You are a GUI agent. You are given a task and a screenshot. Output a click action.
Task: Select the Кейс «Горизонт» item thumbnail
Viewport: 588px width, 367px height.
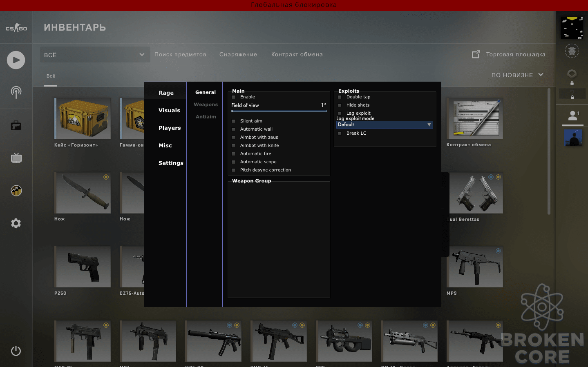click(x=83, y=118)
